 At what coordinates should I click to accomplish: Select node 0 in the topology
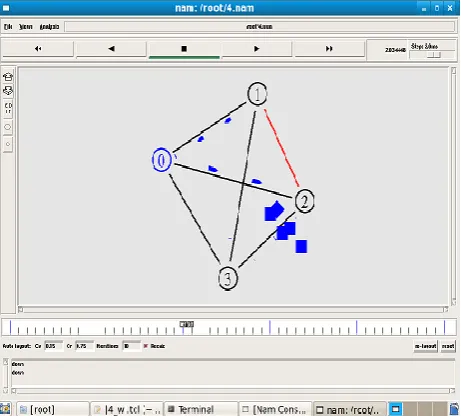click(162, 160)
